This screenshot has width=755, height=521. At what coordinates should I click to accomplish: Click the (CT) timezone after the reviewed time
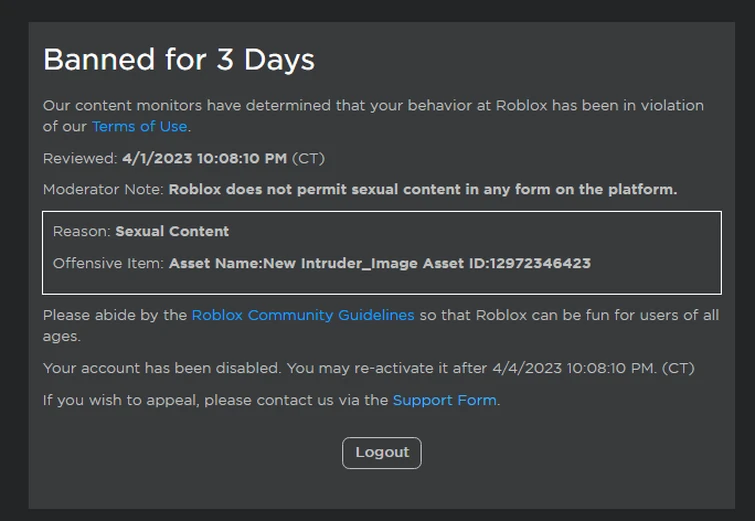coord(308,158)
